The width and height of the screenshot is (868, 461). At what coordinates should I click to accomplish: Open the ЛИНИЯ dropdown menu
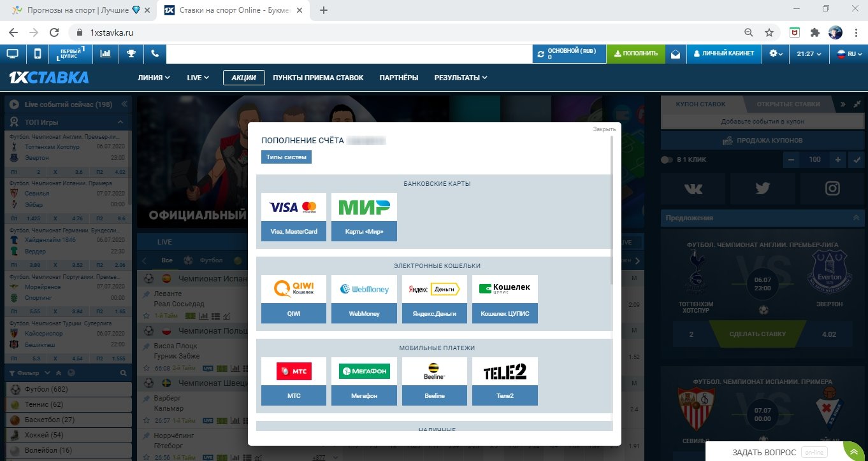tap(154, 78)
